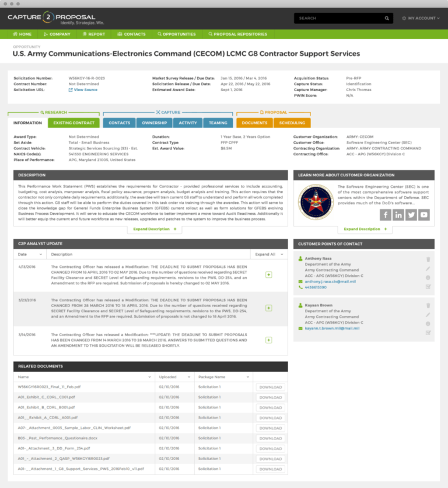Delete Kayaan Brown contact with trash icon
Image resolution: width=448 pixels, height=488 pixels.
tap(428, 306)
